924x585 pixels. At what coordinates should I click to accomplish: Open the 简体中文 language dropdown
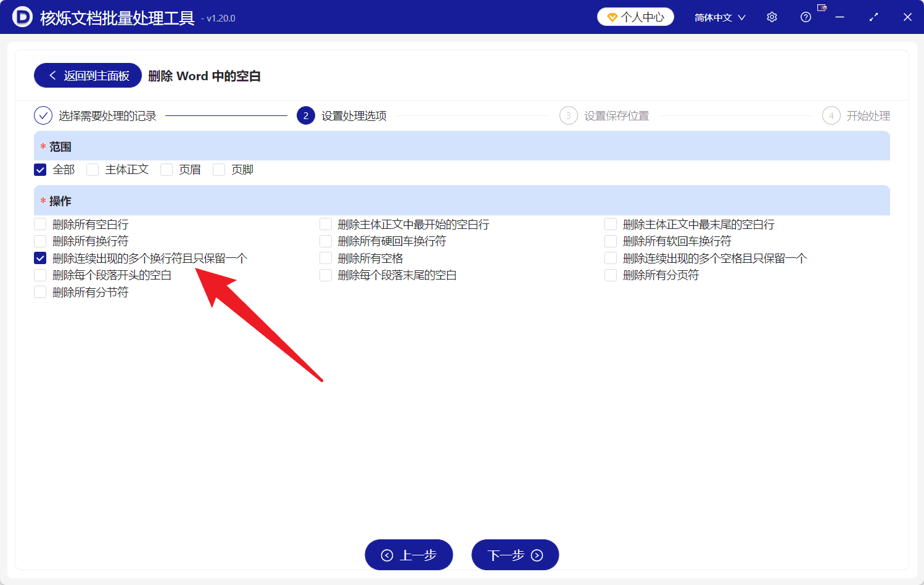coord(719,17)
